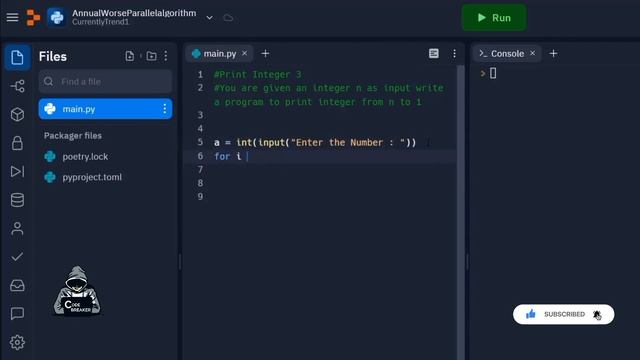Open the Files sidebar tool
Viewport: 640px width, 360px height.
click(x=17, y=58)
